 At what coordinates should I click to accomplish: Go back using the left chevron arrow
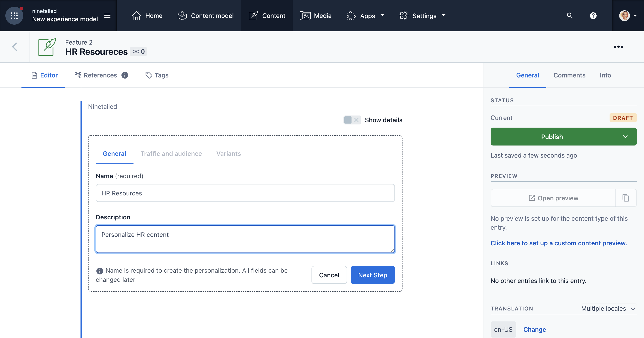pos(15,47)
